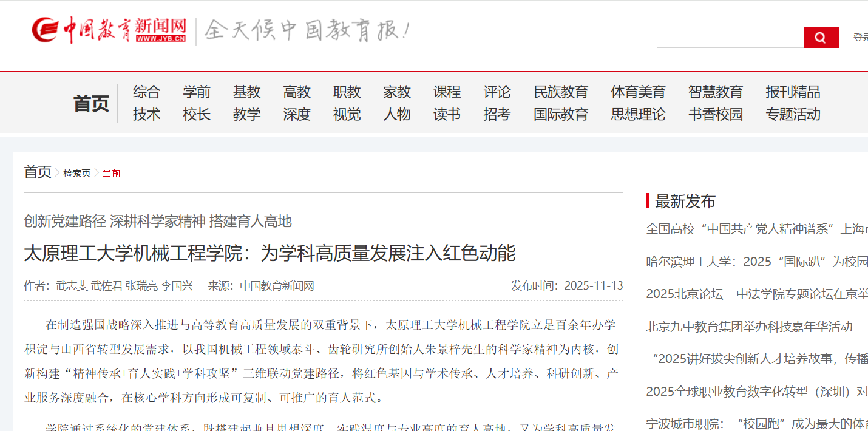Screen dimensions: 868x431
Task: Open the 宁波城市职院 校园跑 article
Action: [756, 424]
